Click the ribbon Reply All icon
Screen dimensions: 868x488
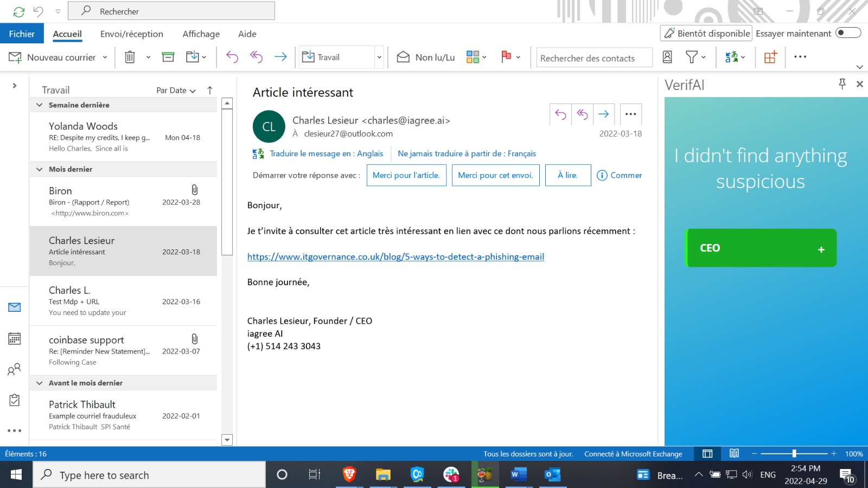256,57
